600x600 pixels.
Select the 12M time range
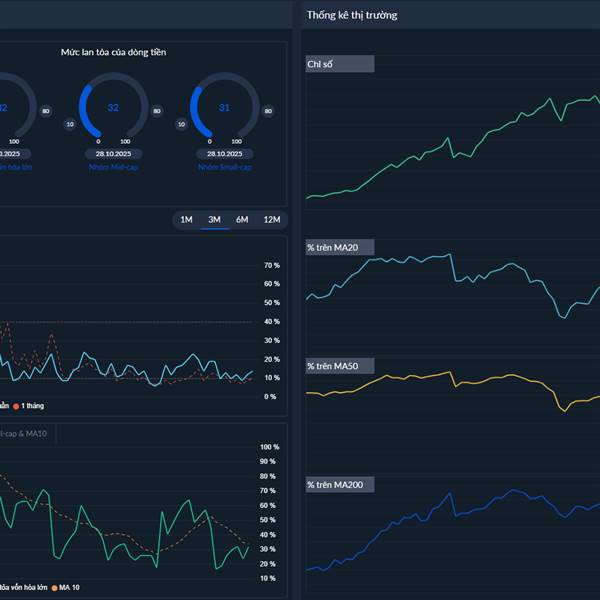(272, 220)
